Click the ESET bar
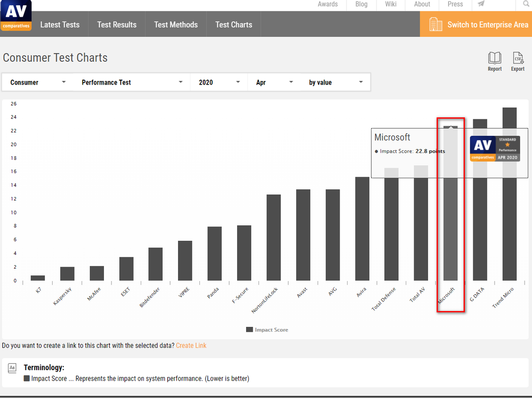Image resolution: width=532 pixels, height=398 pixels. click(x=126, y=269)
